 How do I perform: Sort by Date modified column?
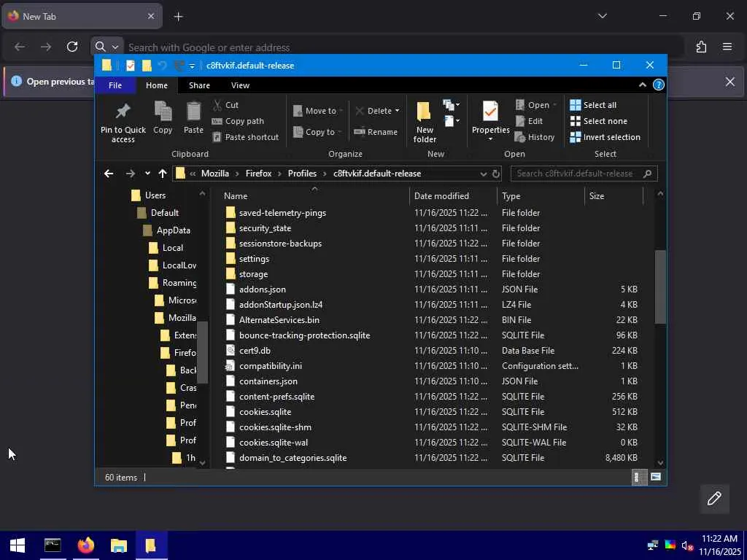click(453, 196)
